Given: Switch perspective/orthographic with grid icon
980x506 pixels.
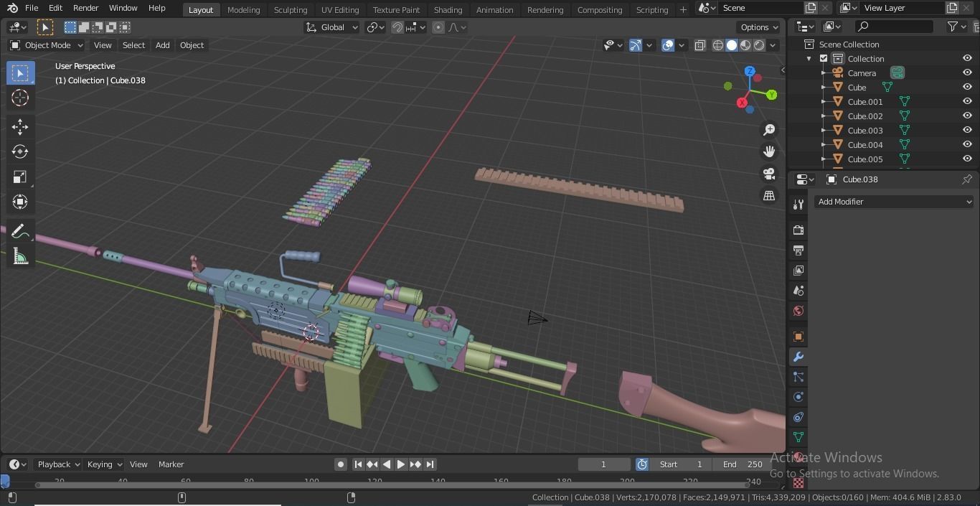Looking at the screenshot, I should point(769,195).
